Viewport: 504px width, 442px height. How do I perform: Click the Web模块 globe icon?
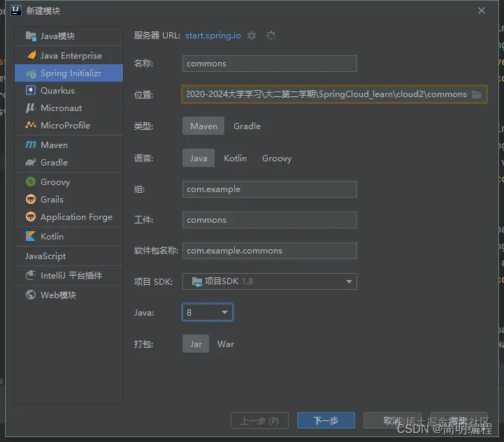pos(31,295)
